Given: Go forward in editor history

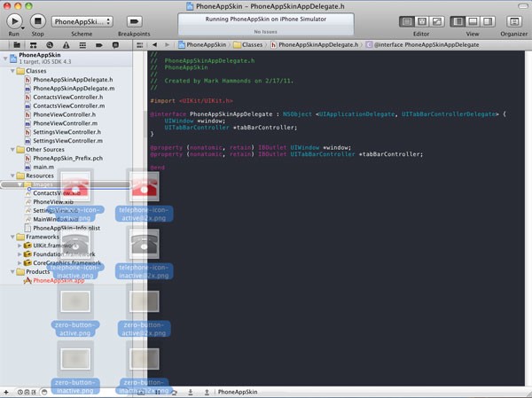Looking at the screenshot, I should click(167, 45).
